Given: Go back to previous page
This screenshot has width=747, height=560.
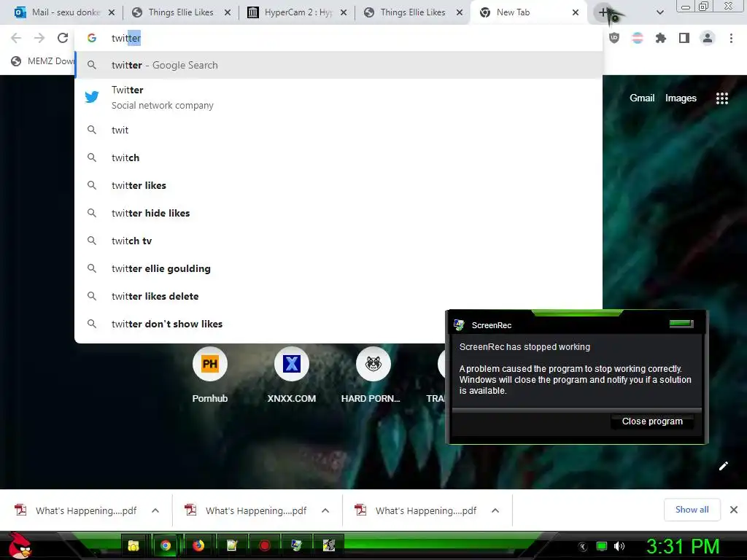Looking at the screenshot, I should click(16, 38).
